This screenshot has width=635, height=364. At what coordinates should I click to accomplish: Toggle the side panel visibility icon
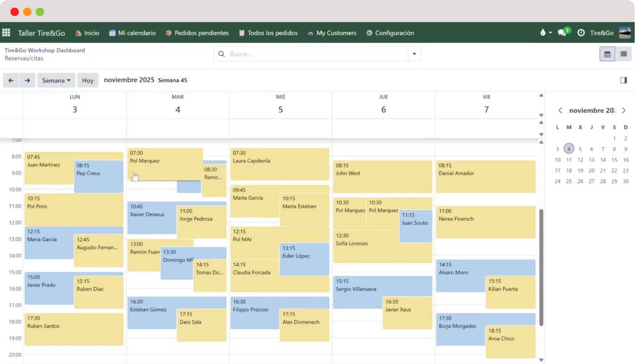point(624,80)
